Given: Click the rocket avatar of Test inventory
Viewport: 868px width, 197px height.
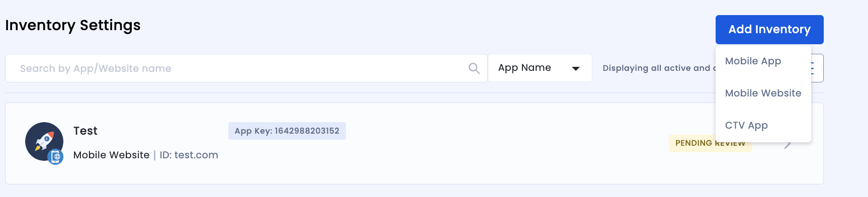Looking at the screenshot, I should pos(44,141).
